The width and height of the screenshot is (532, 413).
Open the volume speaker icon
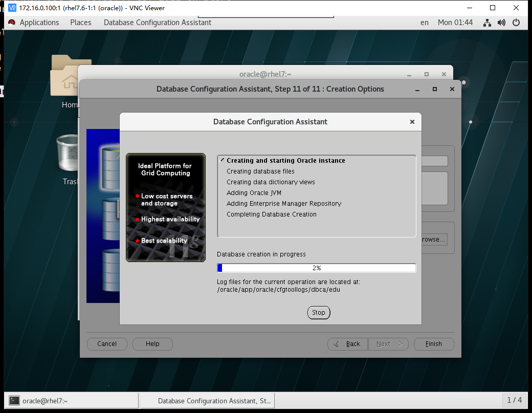pyautogui.click(x=501, y=23)
